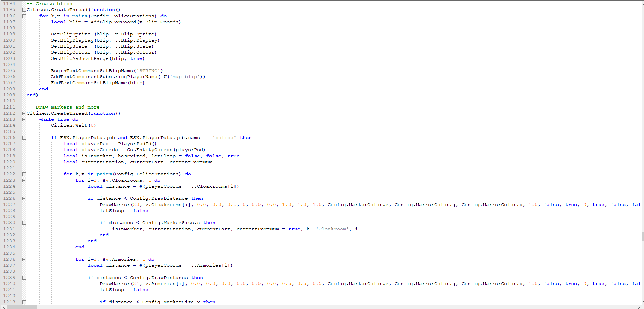Collapse the PoliceStations pairs loop at line 1222
644x309 pixels.
pyautogui.click(x=24, y=174)
